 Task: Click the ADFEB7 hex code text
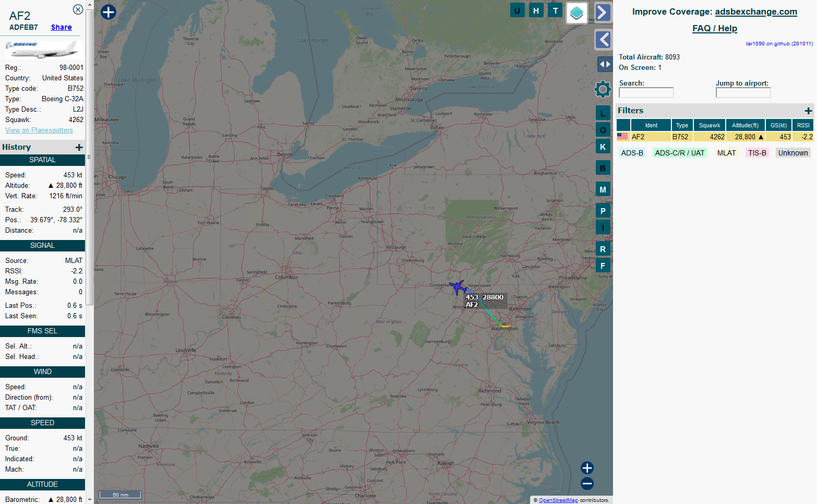[23, 27]
